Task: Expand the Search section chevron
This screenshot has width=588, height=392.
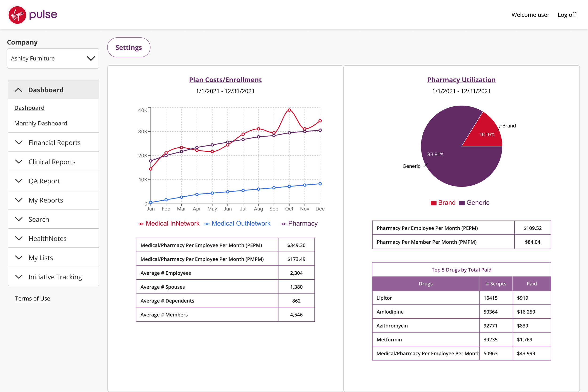Action: [19, 219]
